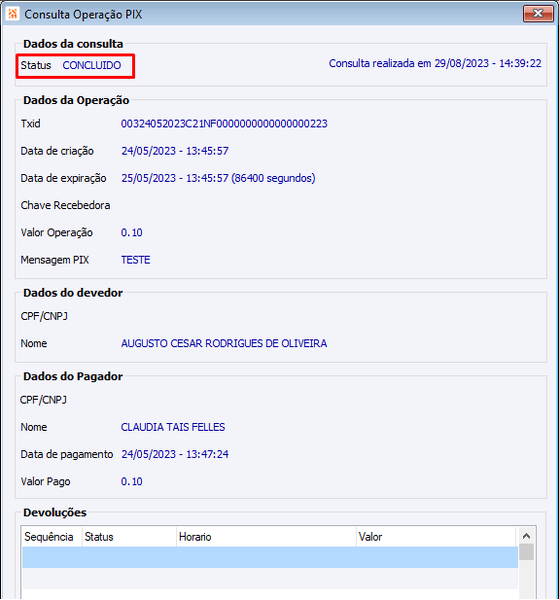The width and height of the screenshot is (559, 600).
Task: Click the Consulta realizada em 29/08/2023 text
Action: click(x=435, y=63)
